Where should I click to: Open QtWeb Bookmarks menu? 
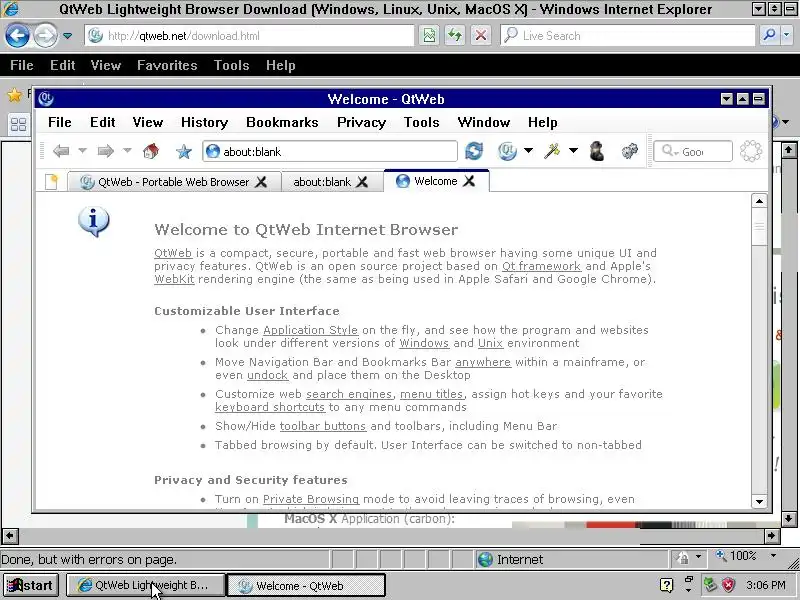[282, 122]
